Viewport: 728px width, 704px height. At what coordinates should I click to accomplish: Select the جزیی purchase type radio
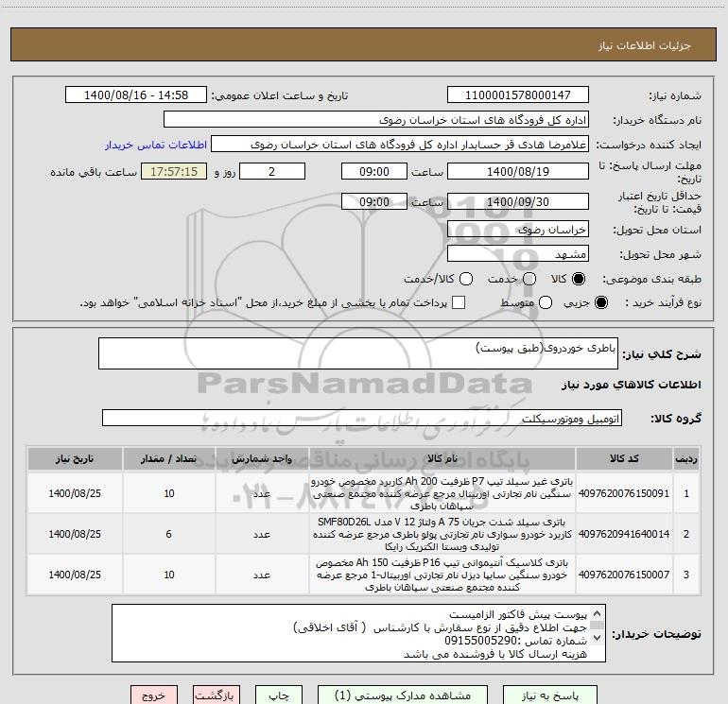601,302
